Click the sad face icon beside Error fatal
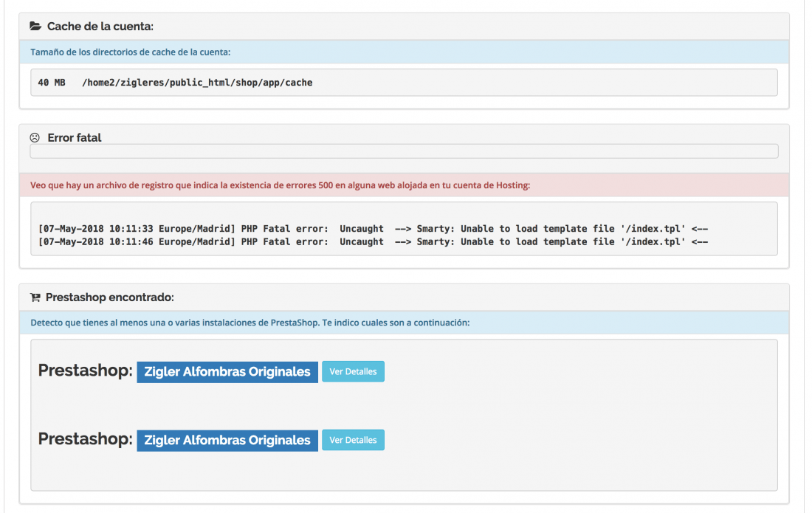812x513 pixels. 35,138
